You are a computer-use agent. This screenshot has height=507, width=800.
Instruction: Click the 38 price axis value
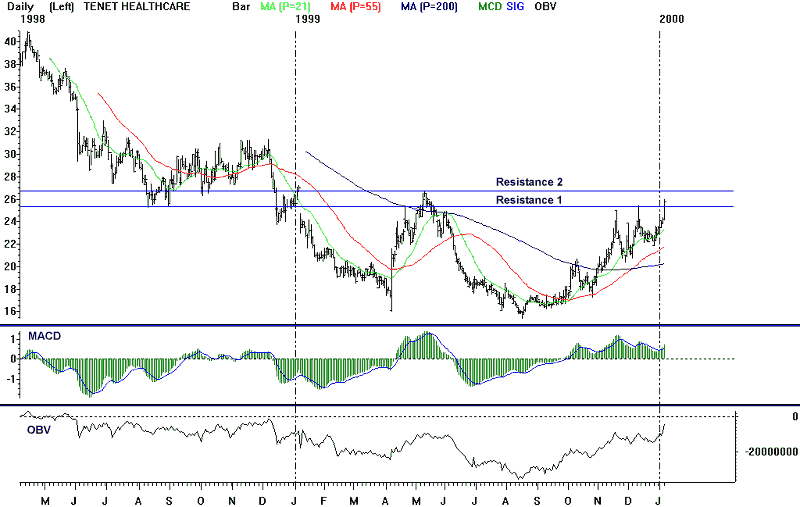tap(10, 64)
